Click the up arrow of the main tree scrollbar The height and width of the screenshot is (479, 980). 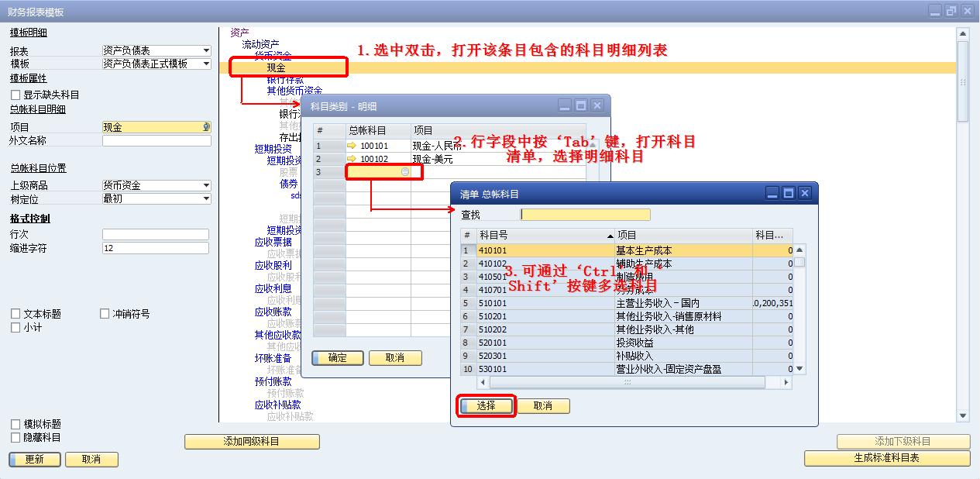963,33
